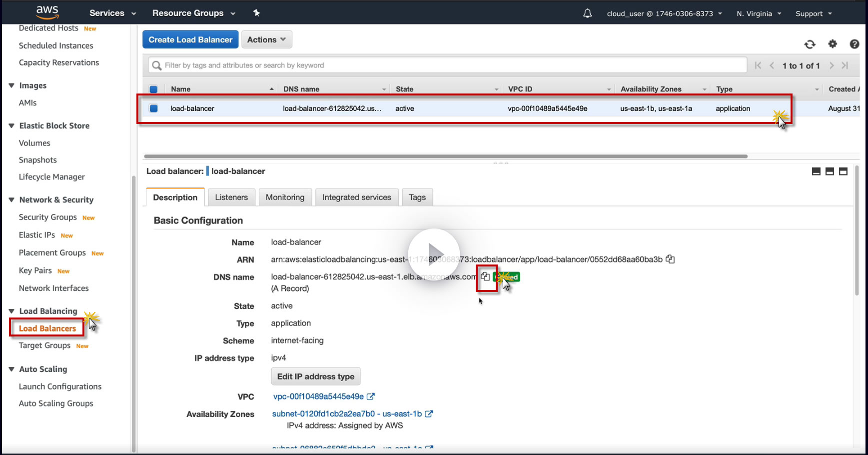Image resolution: width=868 pixels, height=455 pixels.
Task: Click the pin shortcut icon in the navbar
Action: (x=256, y=13)
